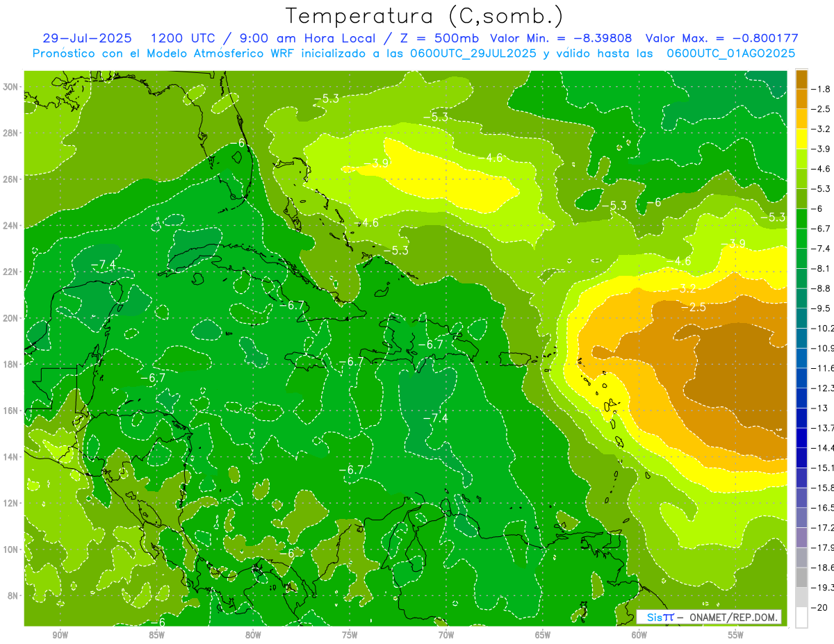Screen dimensions: 834x644
Task: Click the "24N" latitude axis label
Action: tap(10, 226)
